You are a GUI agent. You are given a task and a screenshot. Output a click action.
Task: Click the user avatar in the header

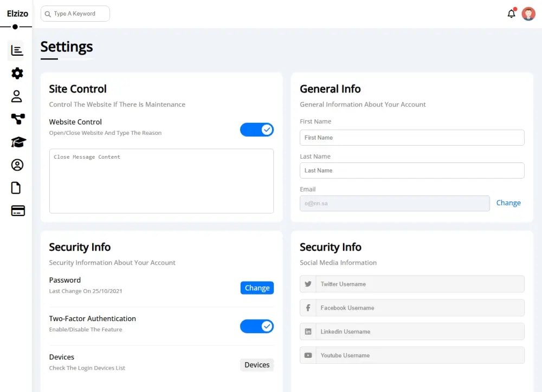(528, 14)
